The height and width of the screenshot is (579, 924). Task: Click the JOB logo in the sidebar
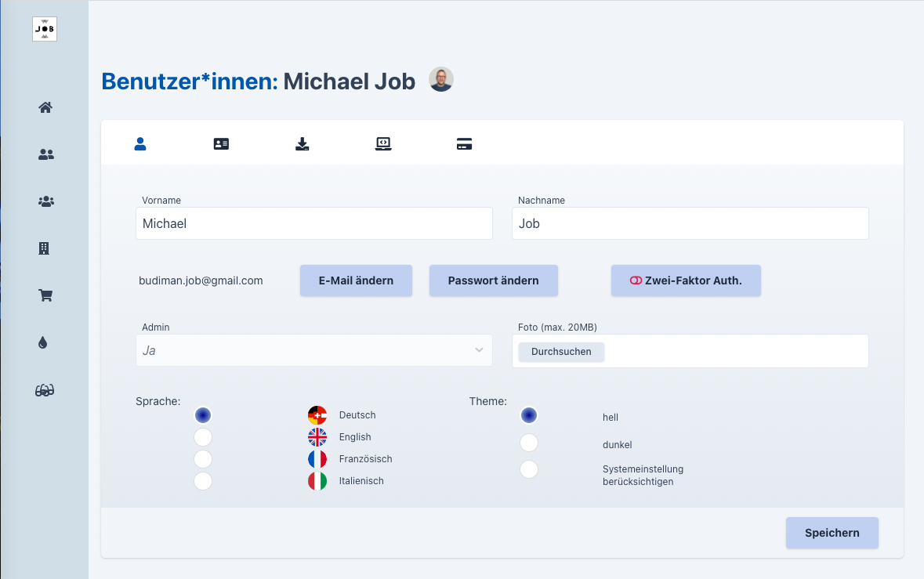[x=45, y=29]
